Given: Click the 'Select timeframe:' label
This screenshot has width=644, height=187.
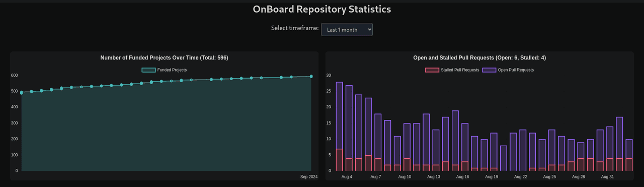Looking at the screenshot, I should coord(295,28).
